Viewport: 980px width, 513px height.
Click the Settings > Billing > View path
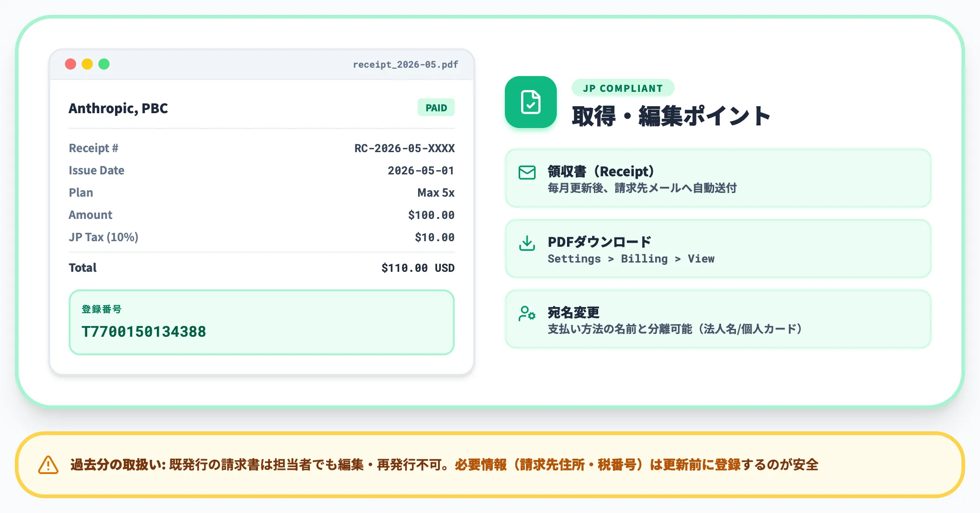[x=631, y=259]
